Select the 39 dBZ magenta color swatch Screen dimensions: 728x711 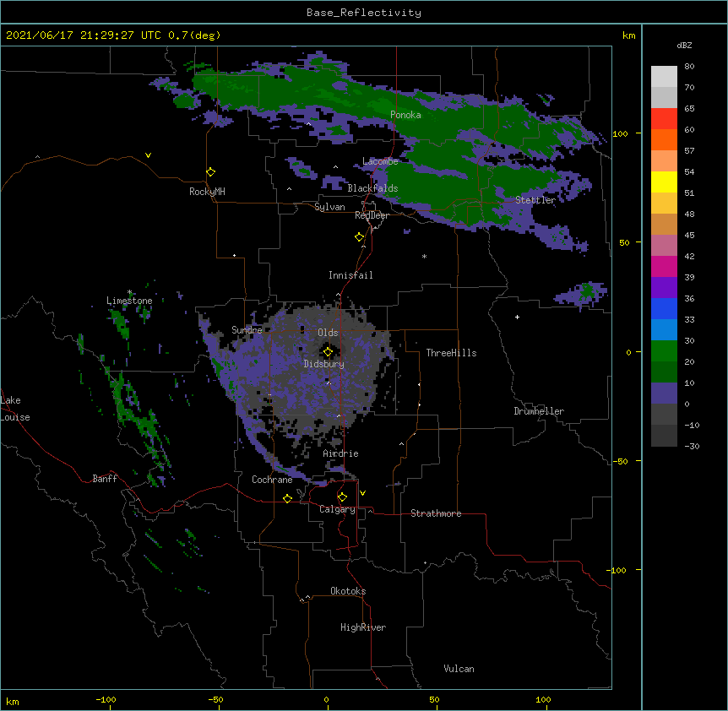pyautogui.click(x=664, y=266)
